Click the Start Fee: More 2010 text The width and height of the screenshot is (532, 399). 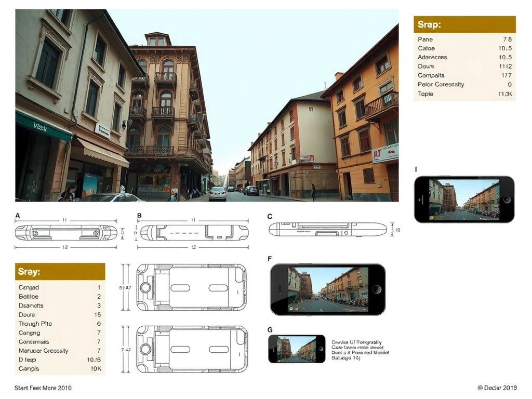tap(43, 388)
